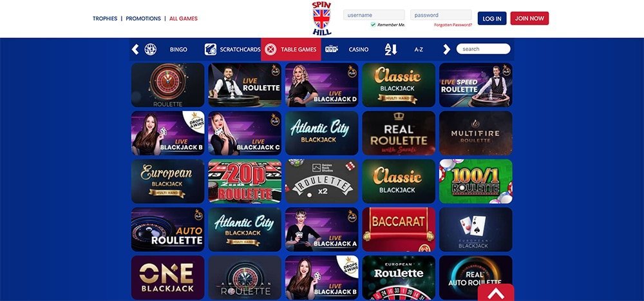The image size is (644, 301).
Task: Open the All Games menu link
Action: 183,19
